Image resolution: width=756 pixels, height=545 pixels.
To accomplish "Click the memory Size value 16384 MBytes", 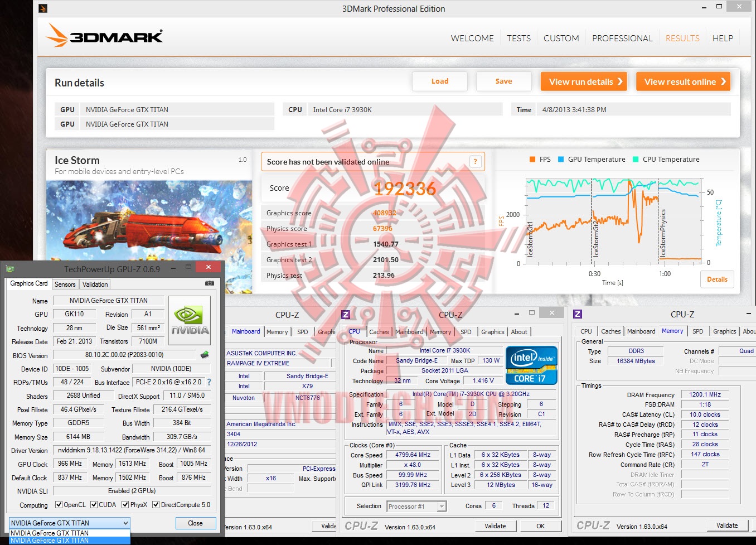I will click(x=636, y=361).
